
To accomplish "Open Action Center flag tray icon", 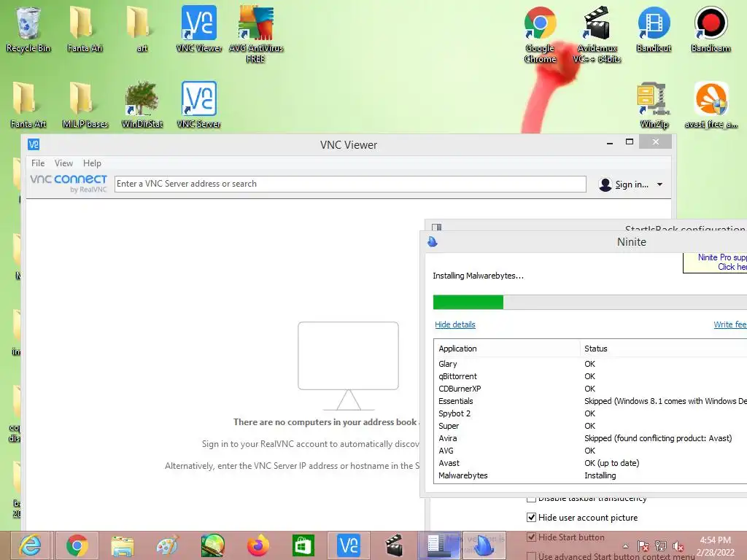I will 643,546.
